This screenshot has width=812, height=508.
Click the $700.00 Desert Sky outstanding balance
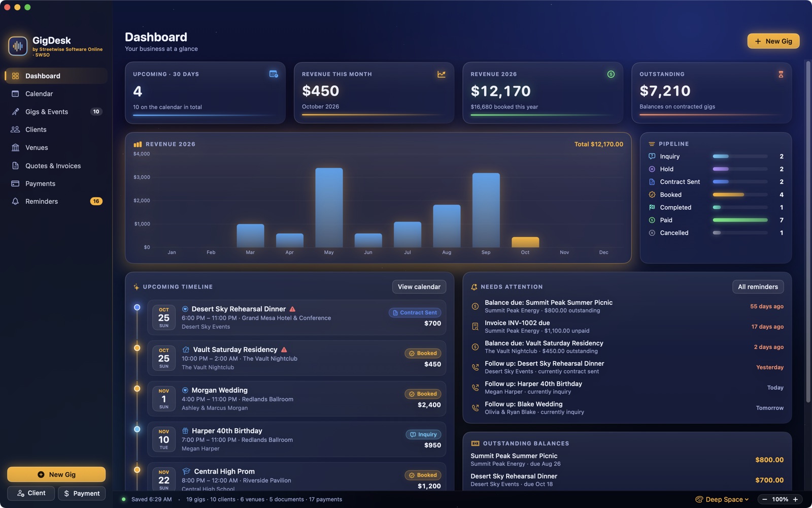pyautogui.click(x=769, y=480)
